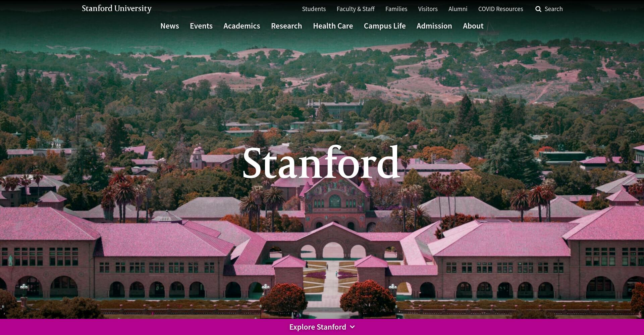Viewport: 644px width, 335px height.
Task: Open the News menu item
Action: pos(170,26)
